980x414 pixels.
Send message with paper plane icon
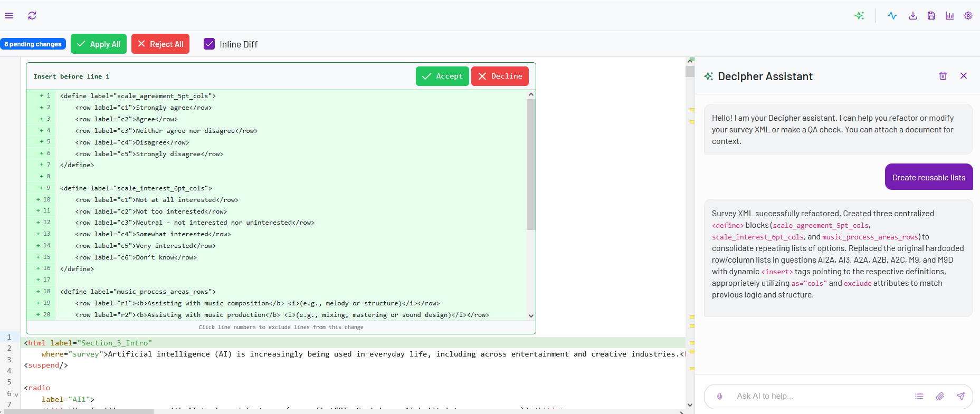pyautogui.click(x=960, y=396)
